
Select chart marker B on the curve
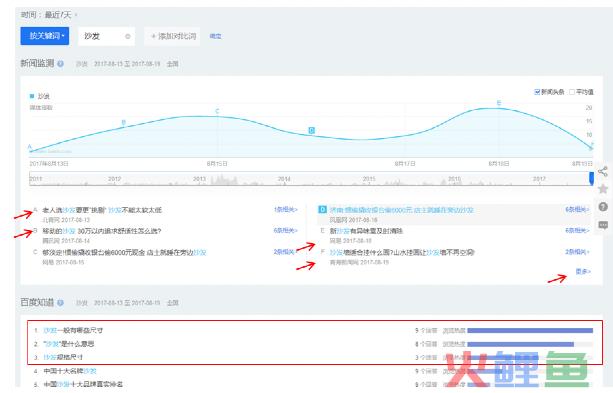(x=124, y=122)
